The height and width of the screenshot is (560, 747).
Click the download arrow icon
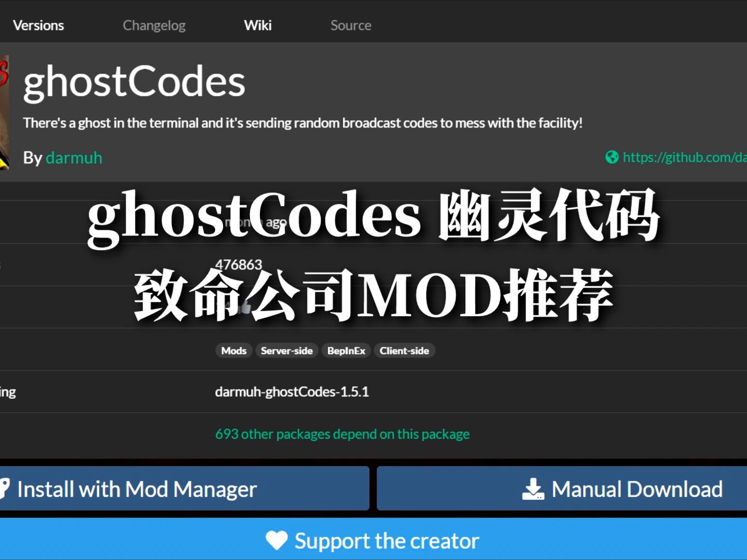click(533, 489)
